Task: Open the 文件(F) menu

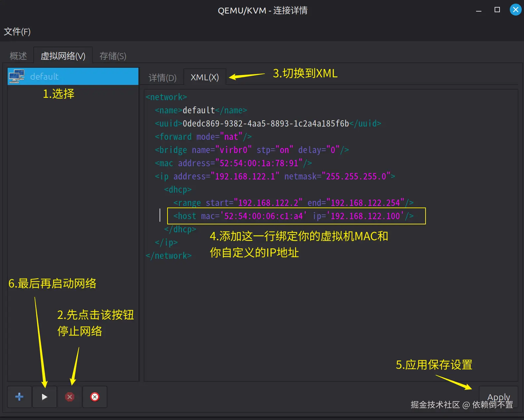Action: tap(17, 32)
